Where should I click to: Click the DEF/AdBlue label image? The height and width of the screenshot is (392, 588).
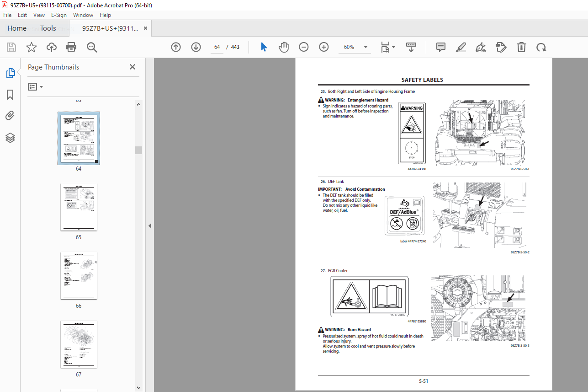[405, 215]
